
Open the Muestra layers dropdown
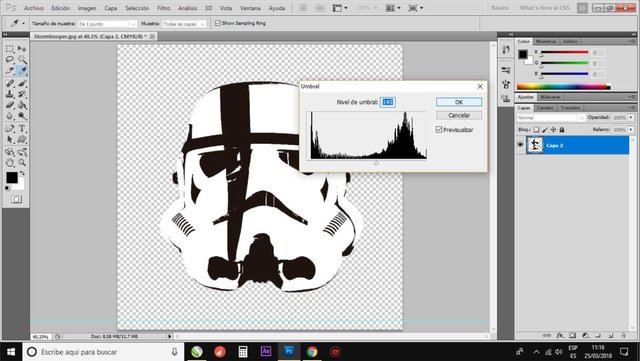[x=184, y=24]
